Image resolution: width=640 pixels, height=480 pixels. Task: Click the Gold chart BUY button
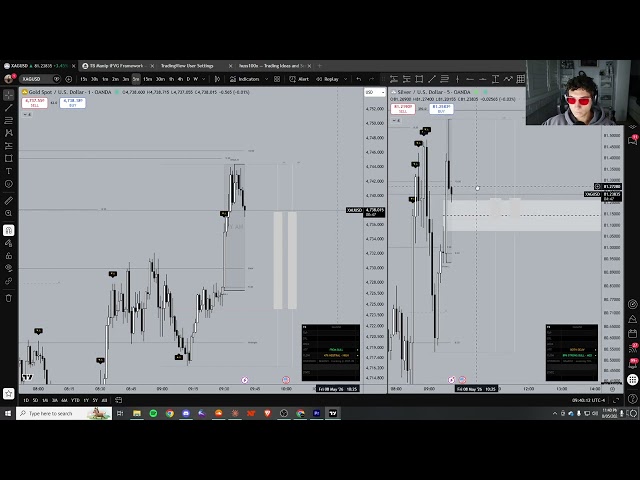(73, 103)
